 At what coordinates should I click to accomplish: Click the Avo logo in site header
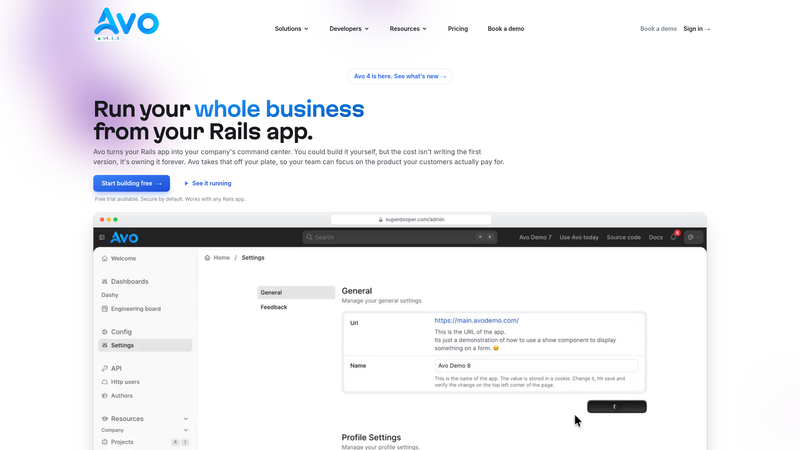(x=127, y=21)
